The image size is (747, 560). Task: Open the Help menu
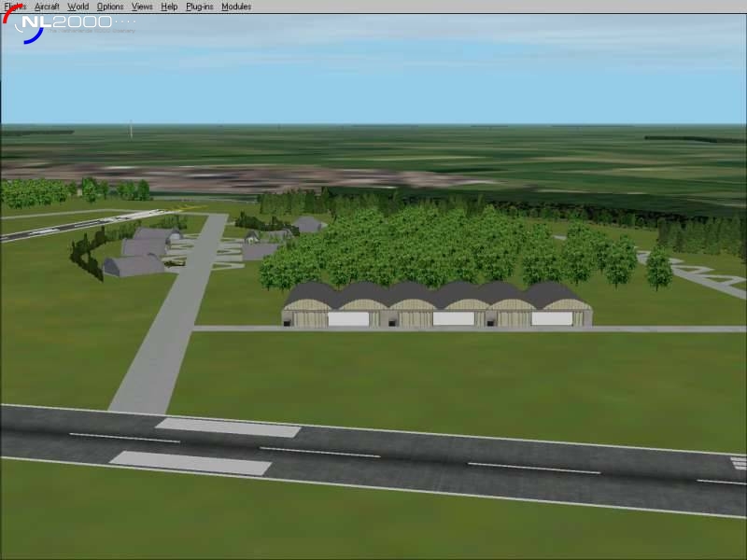click(169, 7)
